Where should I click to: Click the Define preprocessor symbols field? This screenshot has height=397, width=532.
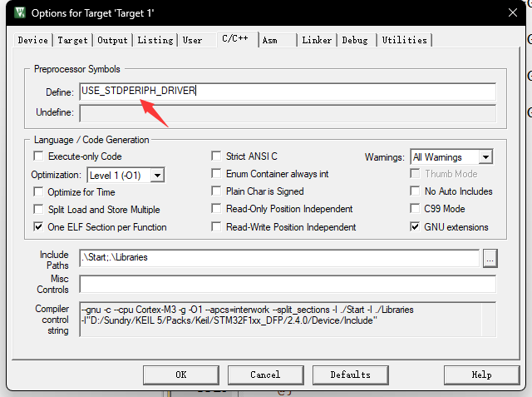point(287,92)
